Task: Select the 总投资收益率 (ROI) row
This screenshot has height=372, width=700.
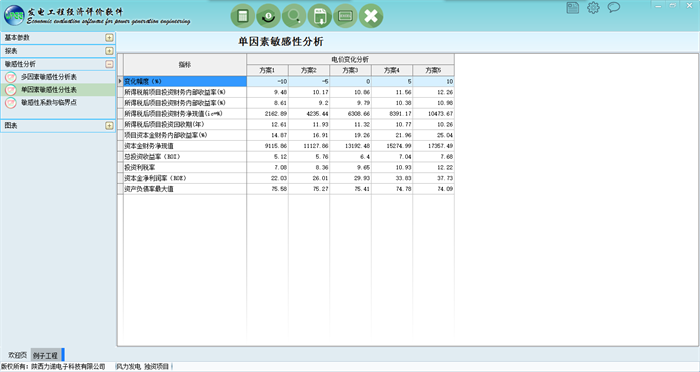Action: coord(185,157)
